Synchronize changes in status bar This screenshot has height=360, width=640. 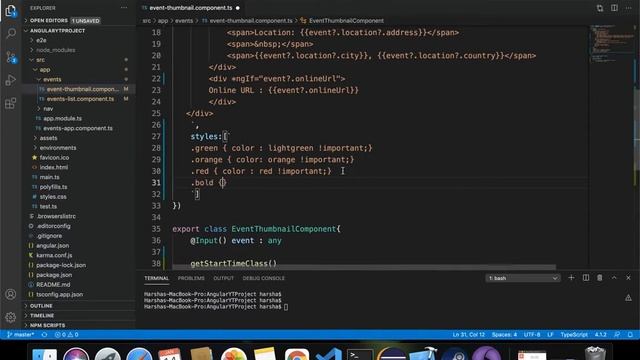click(44, 335)
